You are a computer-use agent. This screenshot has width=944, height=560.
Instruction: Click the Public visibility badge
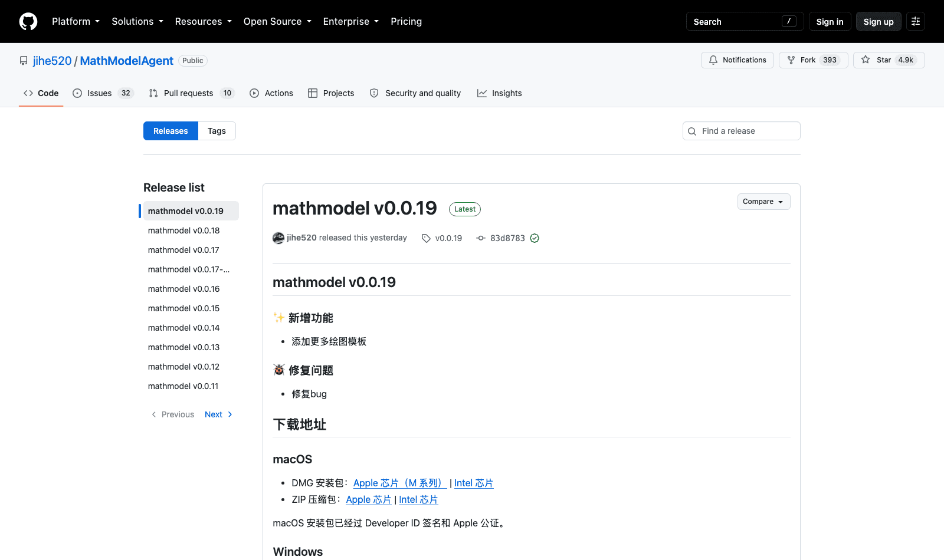[x=193, y=61]
